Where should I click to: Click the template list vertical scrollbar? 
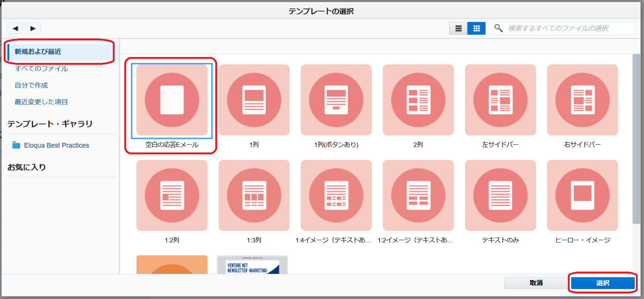point(636,139)
